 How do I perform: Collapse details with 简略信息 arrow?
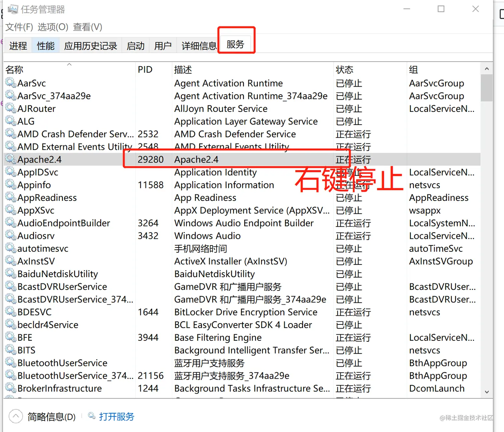[16, 416]
